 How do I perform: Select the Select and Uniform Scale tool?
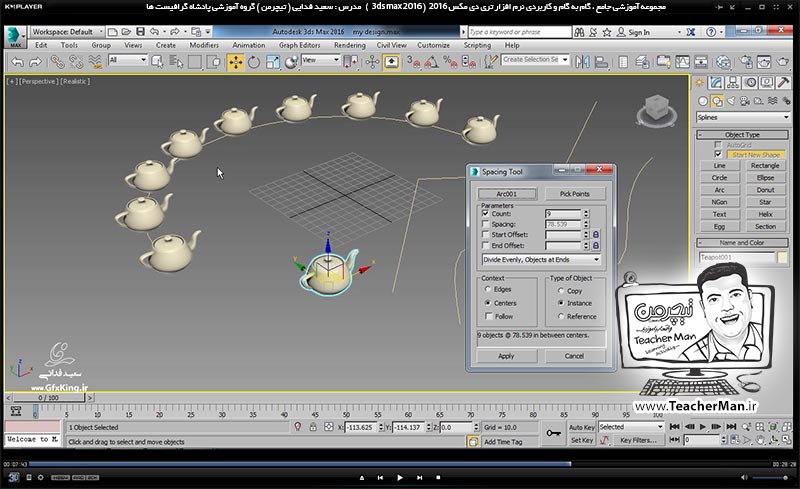272,62
